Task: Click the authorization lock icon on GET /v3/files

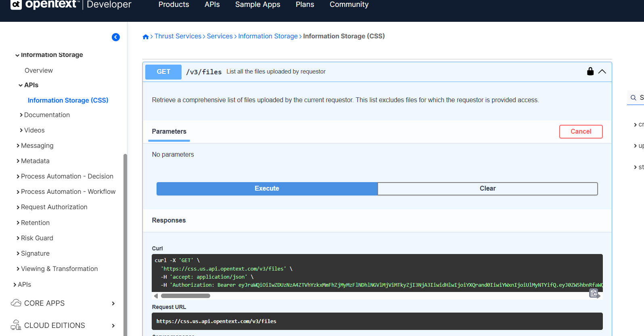Action: click(x=590, y=71)
